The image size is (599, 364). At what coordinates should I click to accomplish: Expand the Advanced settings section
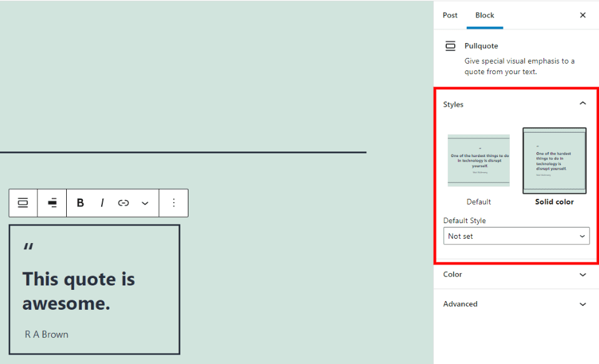516,304
